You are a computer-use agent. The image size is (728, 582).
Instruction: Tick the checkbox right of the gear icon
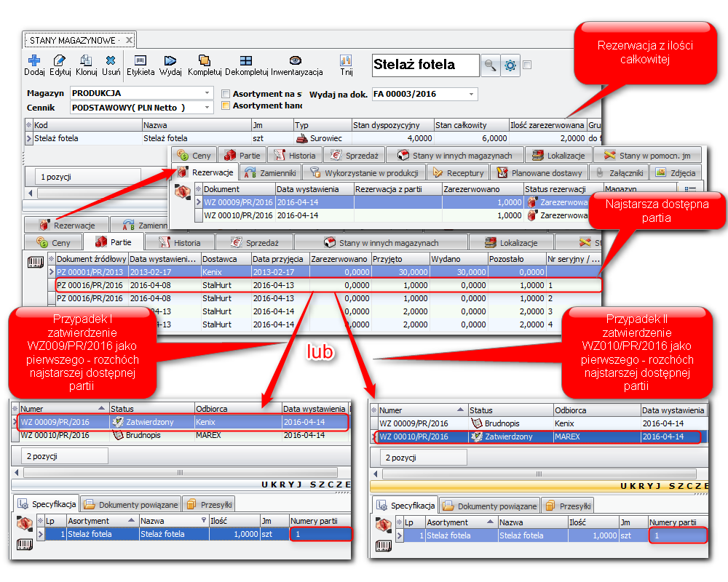[x=527, y=65]
